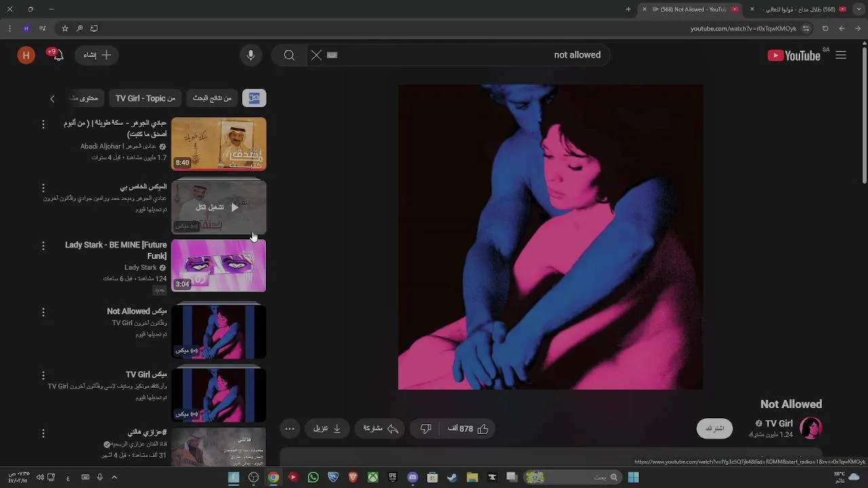This screenshot has width=868, height=488.
Task: Open 'ميكس Not Allowed' title link
Action: coord(136,311)
